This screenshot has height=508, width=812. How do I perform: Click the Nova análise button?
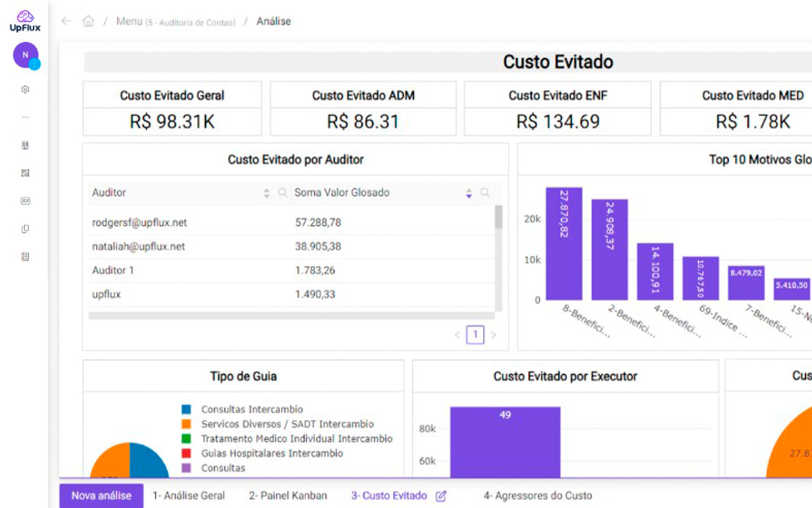tap(101, 496)
